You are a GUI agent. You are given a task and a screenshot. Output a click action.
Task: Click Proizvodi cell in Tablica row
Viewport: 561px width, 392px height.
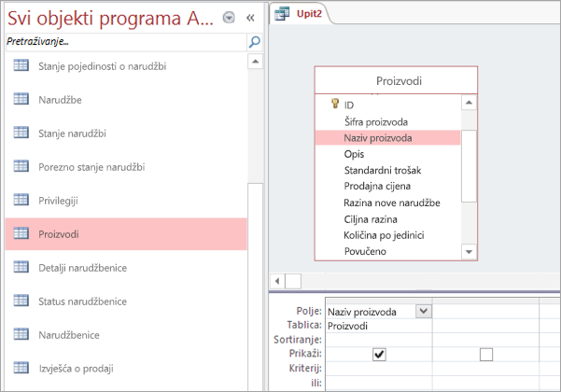point(379,326)
